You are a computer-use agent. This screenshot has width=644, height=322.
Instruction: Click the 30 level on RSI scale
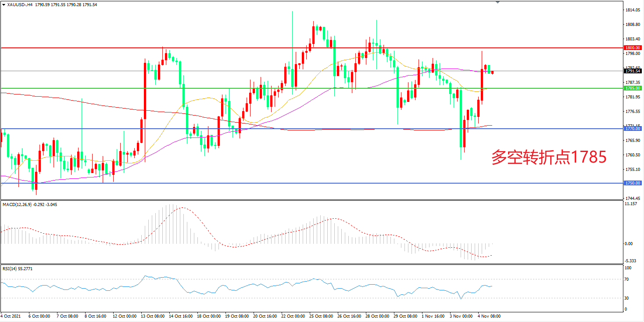627,298
